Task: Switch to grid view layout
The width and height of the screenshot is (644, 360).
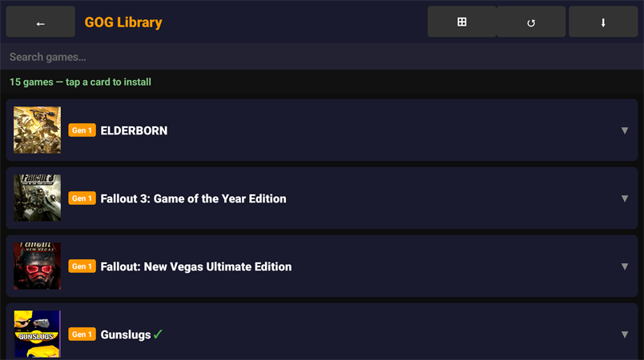Action: tap(461, 22)
